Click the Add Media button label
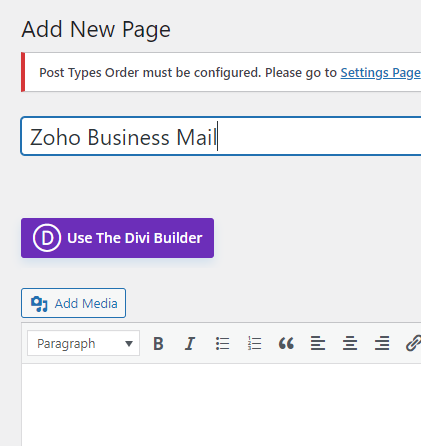This screenshot has width=421, height=446. pos(86,304)
